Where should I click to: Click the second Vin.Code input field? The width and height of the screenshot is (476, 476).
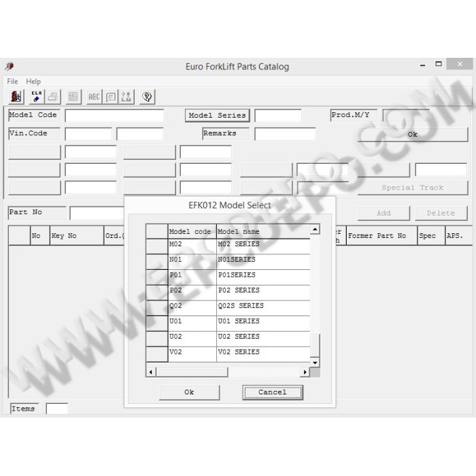click(140, 134)
